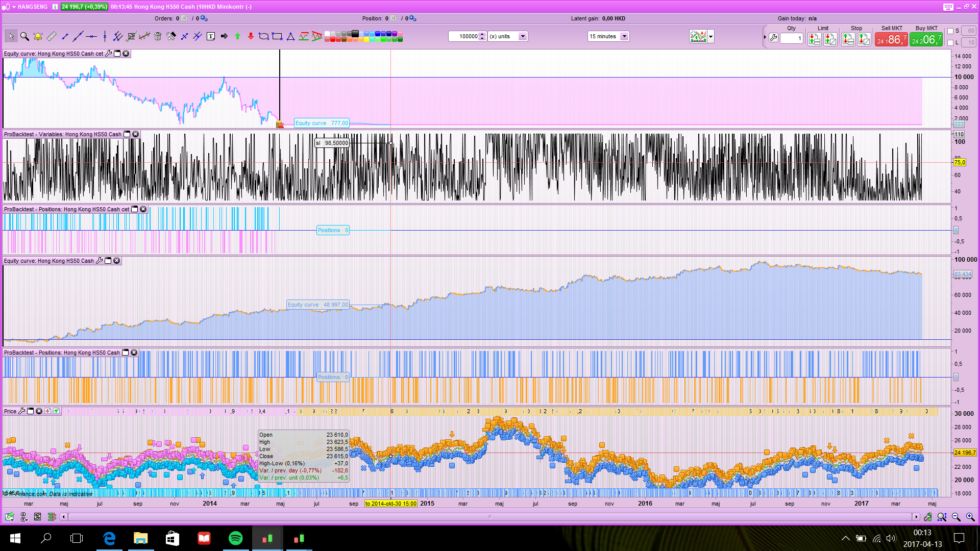This screenshot has width=980, height=551.
Task: Select the ruler measurement tool
Action: pos(51,36)
